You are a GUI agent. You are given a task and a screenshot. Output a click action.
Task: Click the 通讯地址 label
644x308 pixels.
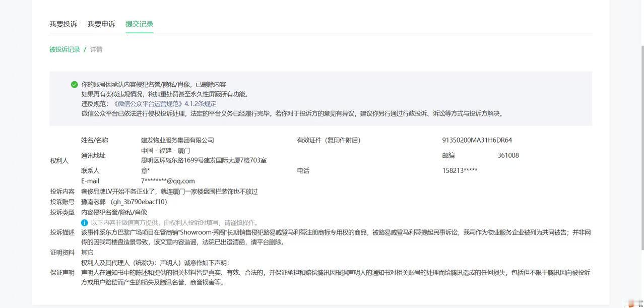click(93, 155)
